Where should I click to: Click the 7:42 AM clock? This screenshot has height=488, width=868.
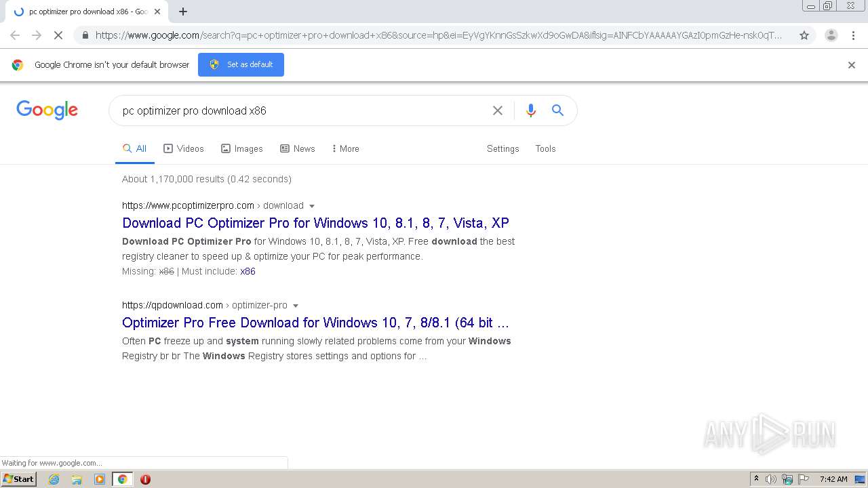tap(833, 479)
